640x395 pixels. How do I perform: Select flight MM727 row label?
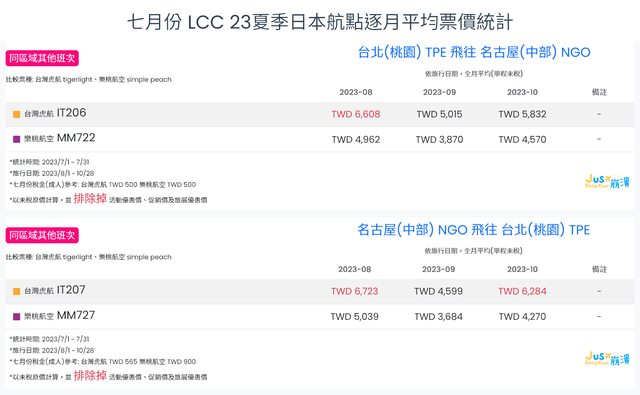[x=60, y=315]
